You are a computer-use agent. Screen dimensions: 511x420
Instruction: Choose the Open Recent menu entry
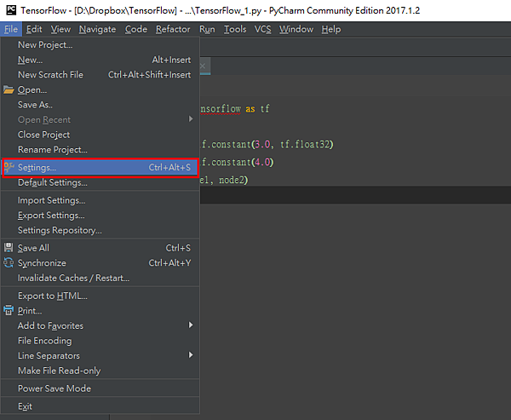coord(100,119)
